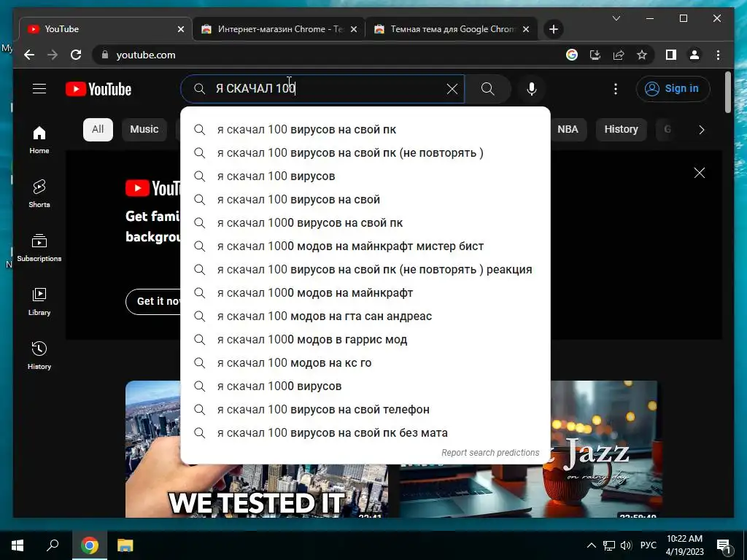747x560 pixels.
Task: Choose suggestion 'я скачал 1000 модов на майнкрафт'
Action: [365, 293]
